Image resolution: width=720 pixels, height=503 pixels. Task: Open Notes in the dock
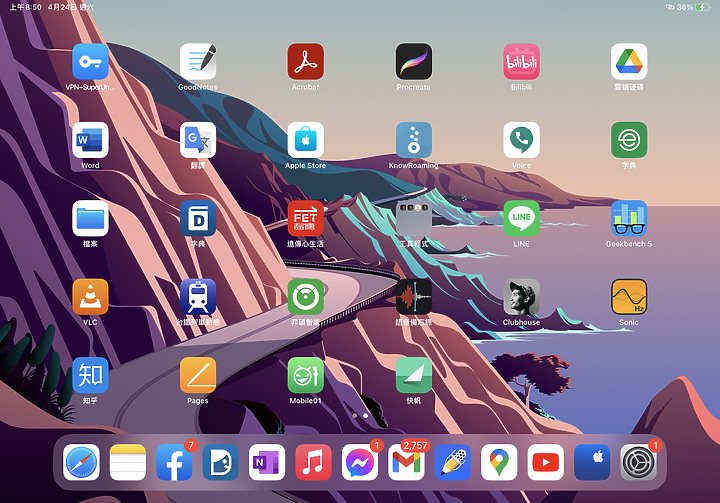(x=128, y=462)
